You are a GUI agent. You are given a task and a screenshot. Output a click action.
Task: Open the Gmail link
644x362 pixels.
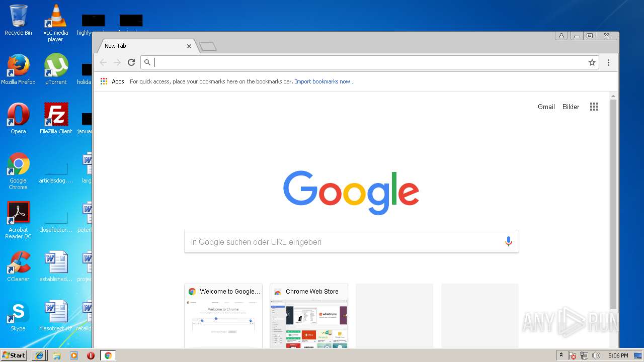[546, 107]
